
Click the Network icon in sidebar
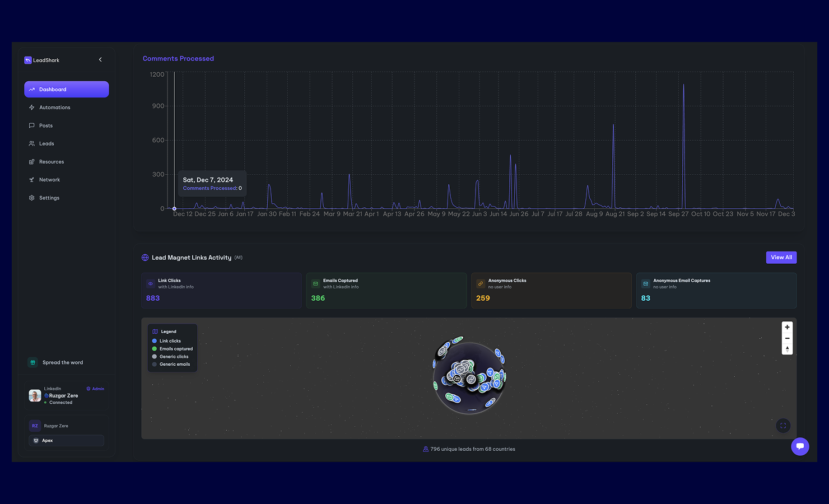32,180
